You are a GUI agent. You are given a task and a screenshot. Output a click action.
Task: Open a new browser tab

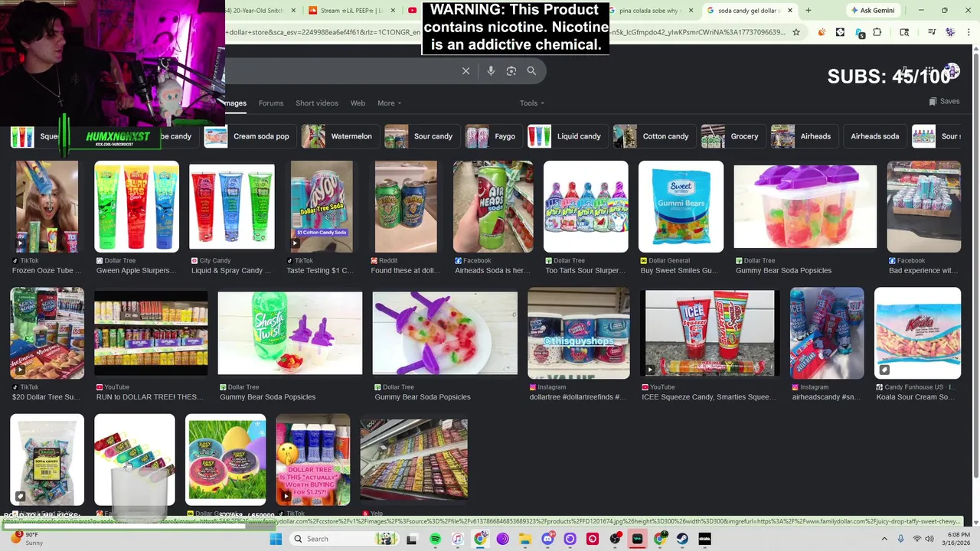tap(808, 11)
